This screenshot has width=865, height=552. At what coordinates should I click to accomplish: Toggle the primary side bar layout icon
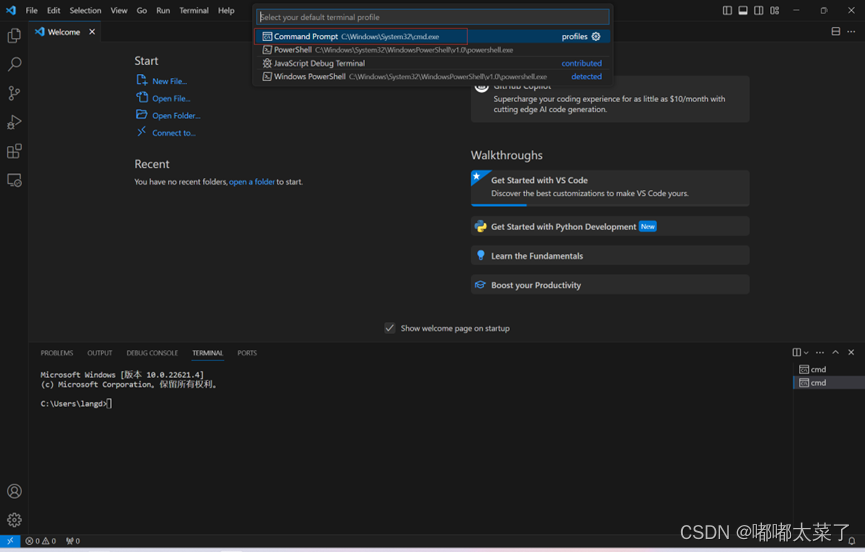[727, 10]
